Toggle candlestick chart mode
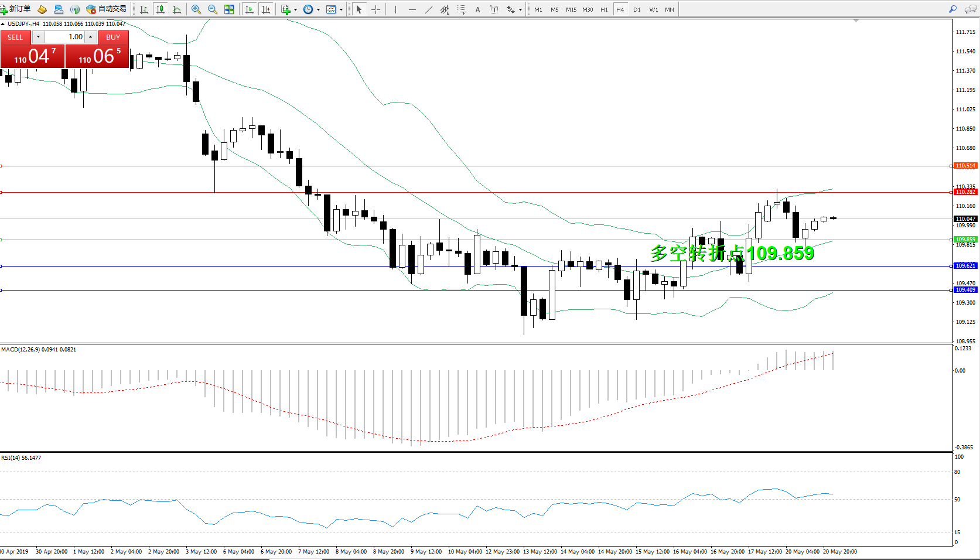The height and width of the screenshot is (560, 980). pos(161,9)
